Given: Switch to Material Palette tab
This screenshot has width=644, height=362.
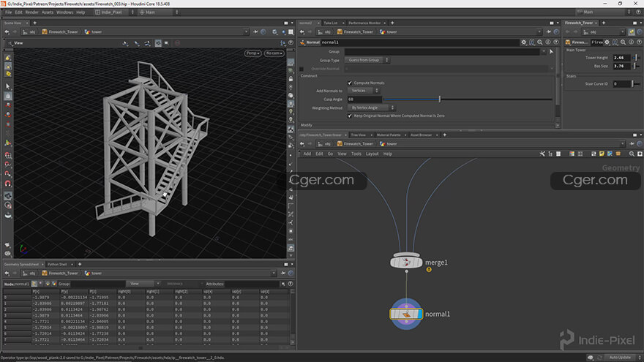Looking at the screenshot, I should click(389, 135).
